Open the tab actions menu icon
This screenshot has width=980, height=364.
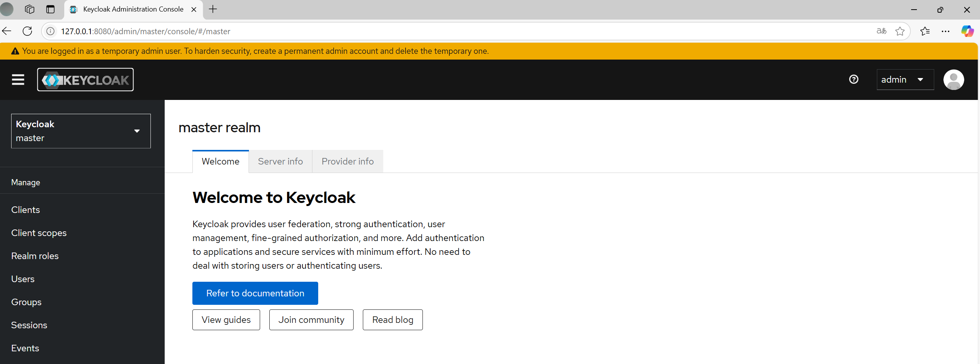pos(50,9)
